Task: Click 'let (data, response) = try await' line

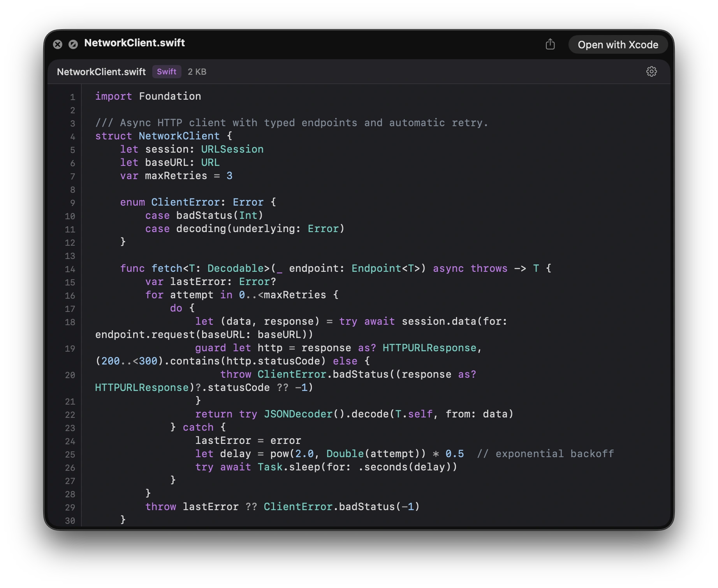Action: pos(351,321)
